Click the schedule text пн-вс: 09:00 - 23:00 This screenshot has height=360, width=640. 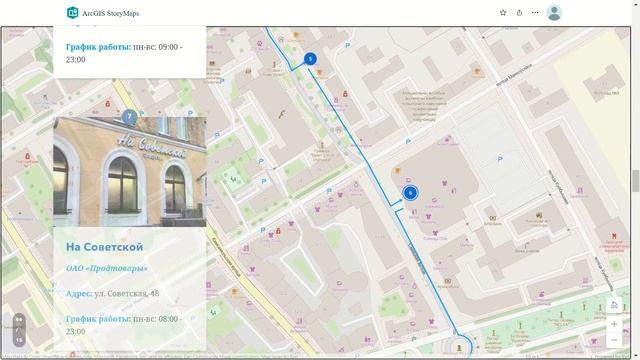(124, 53)
